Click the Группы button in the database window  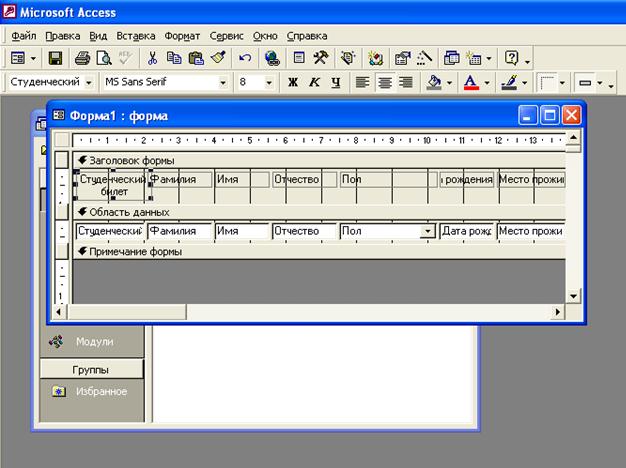[x=91, y=370]
